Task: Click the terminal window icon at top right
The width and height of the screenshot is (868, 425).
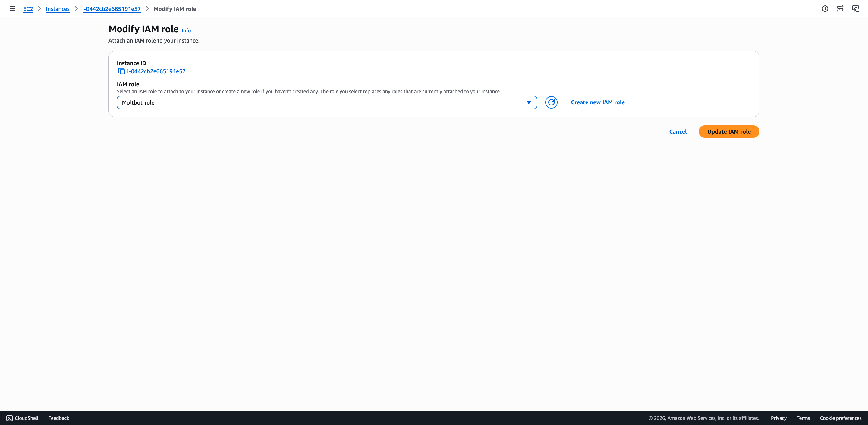Action: click(855, 9)
